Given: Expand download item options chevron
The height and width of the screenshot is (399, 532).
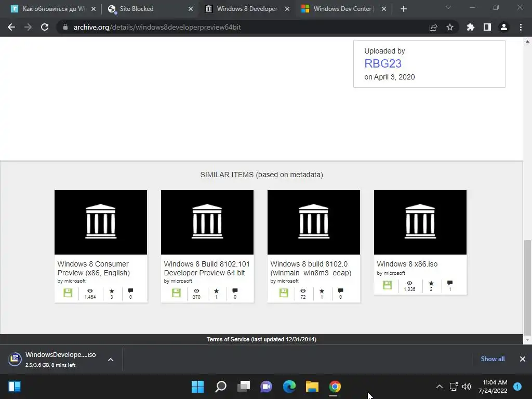Looking at the screenshot, I should [x=111, y=360].
